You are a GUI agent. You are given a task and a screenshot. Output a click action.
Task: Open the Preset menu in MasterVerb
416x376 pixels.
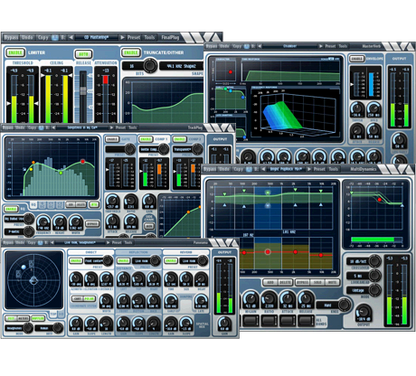click(x=330, y=46)
